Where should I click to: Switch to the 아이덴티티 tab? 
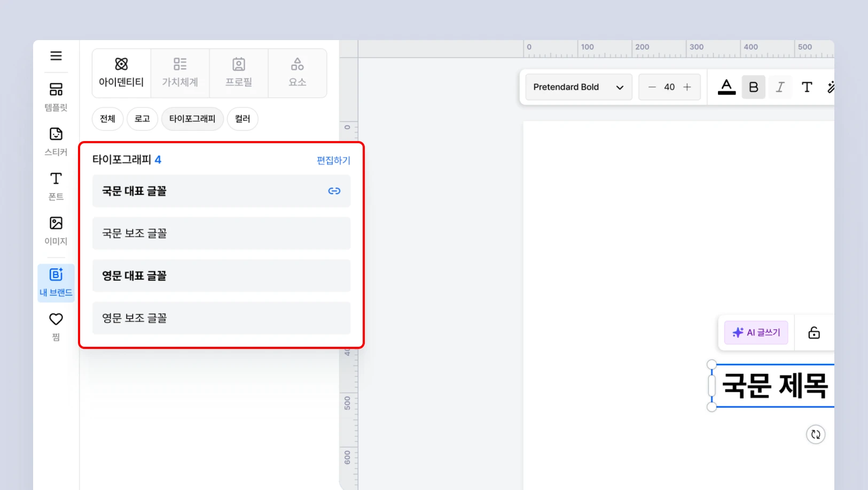(121, 73)
